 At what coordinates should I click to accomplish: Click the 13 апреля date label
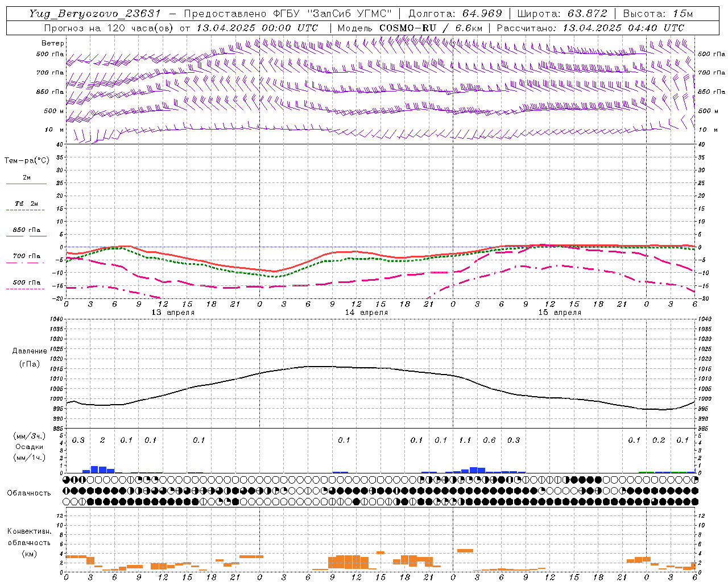[173, 313]
